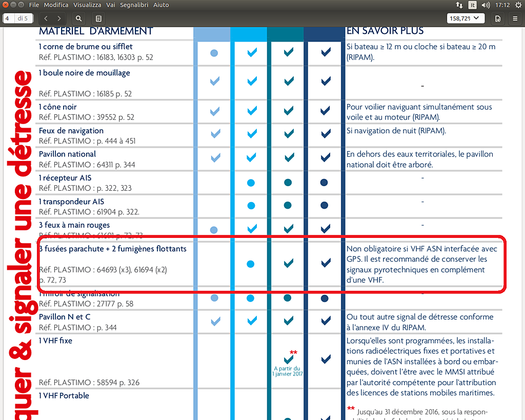Click the heading 'EN SAVOIR PLUS'
Image resolution: width=525 pixels, height=420 pixels.
click(385, 31)
